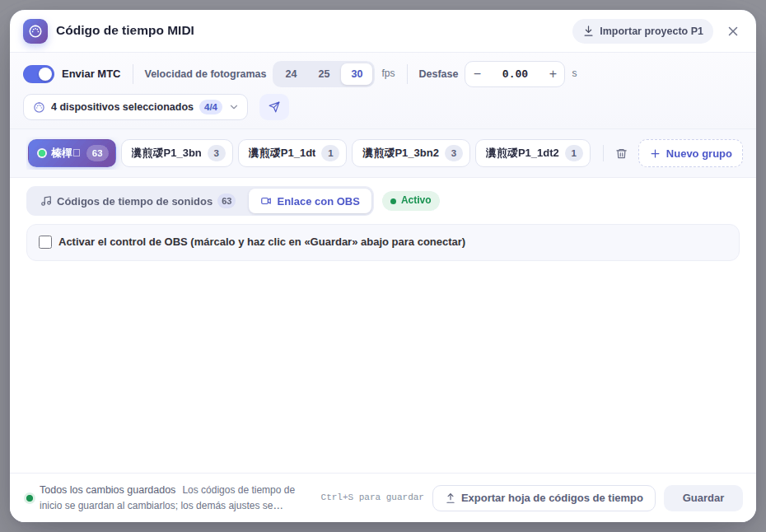
Task: Select 25 fps frame rate
Action: tap(324, 74)
